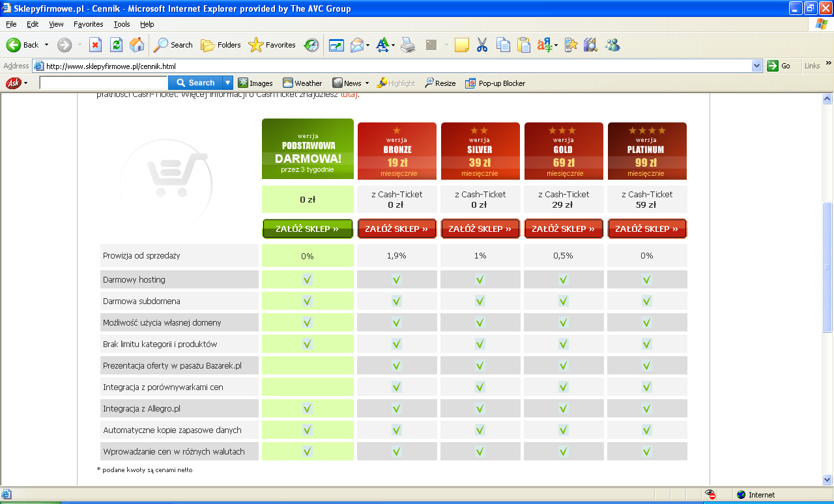Click the Mail envelope icon
Viewport: 834px width, 504px height.
click(356, 45)
